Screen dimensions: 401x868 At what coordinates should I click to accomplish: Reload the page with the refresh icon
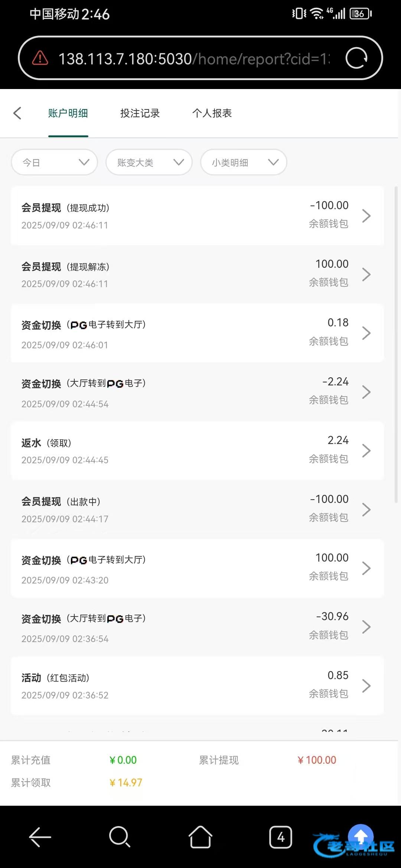pos(356,58)
